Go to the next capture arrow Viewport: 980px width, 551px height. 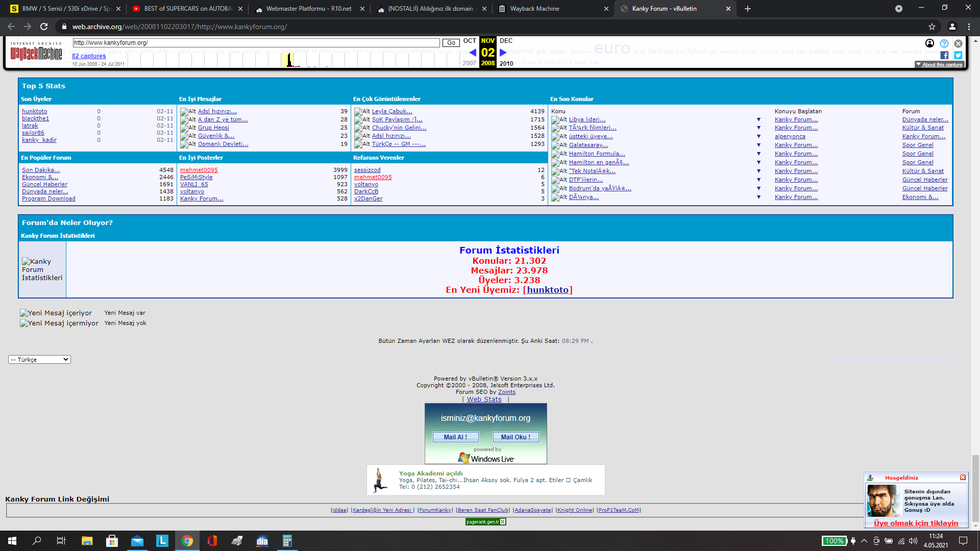[503, 52]
